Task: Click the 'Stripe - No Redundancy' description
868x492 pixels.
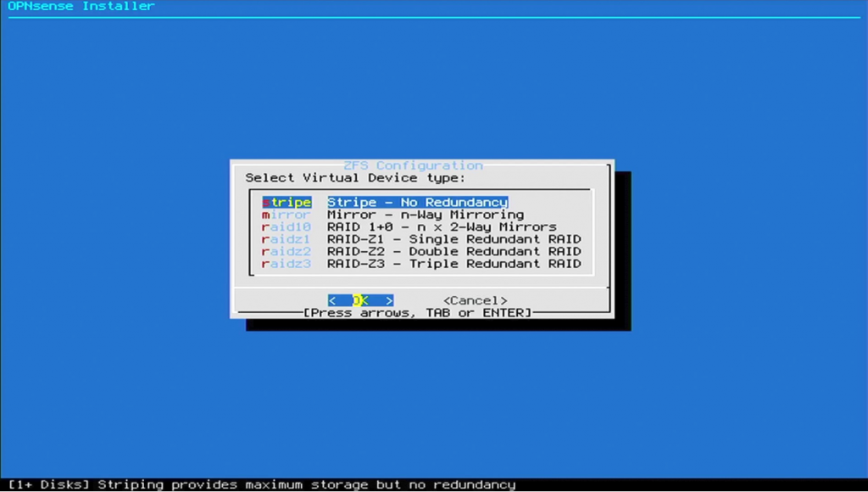Action: 417,202
